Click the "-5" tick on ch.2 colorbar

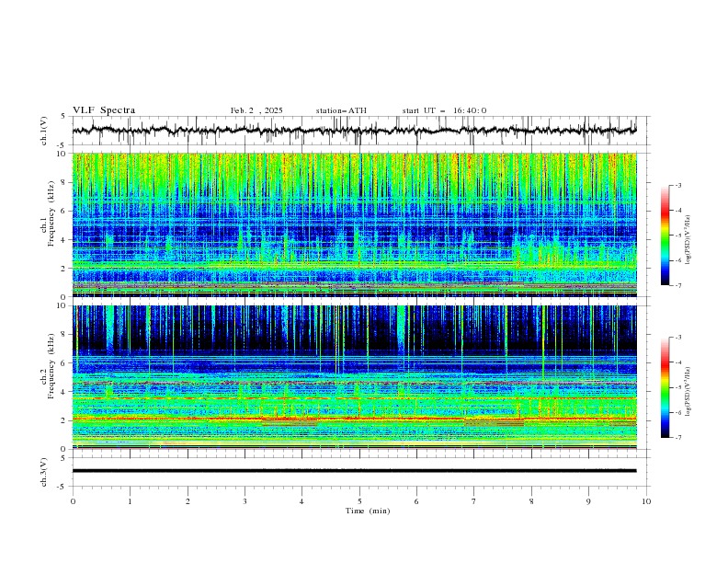click(678, 387)
